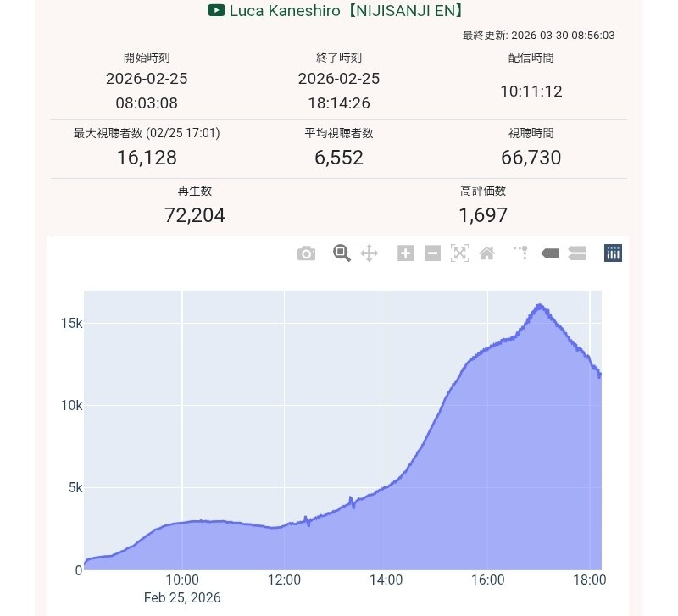Click the 10:00 x-axis tick label
This screenshot has height=616, width=678.
pyautogui.click(x=182, y=580)
